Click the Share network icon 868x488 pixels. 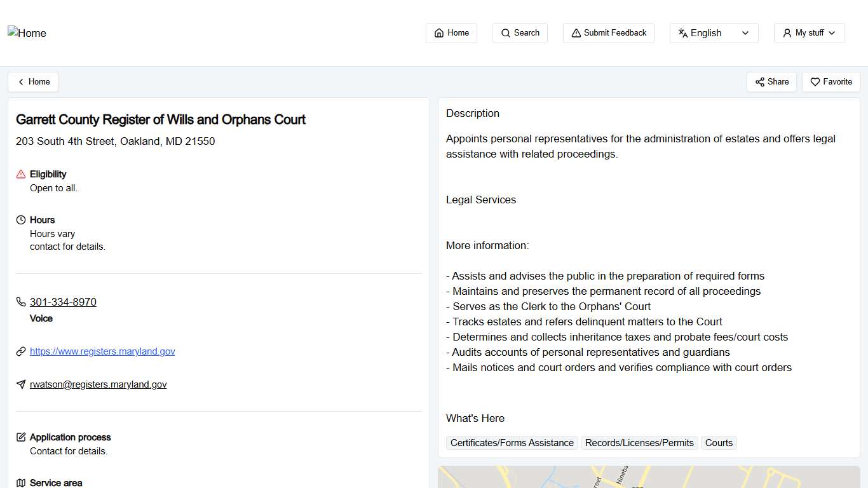tap(760, 82)
